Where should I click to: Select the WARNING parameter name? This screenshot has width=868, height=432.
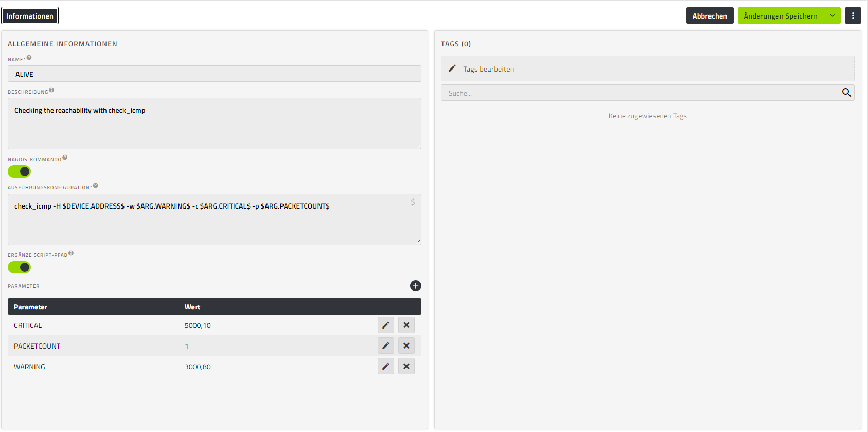click(29, 367)
